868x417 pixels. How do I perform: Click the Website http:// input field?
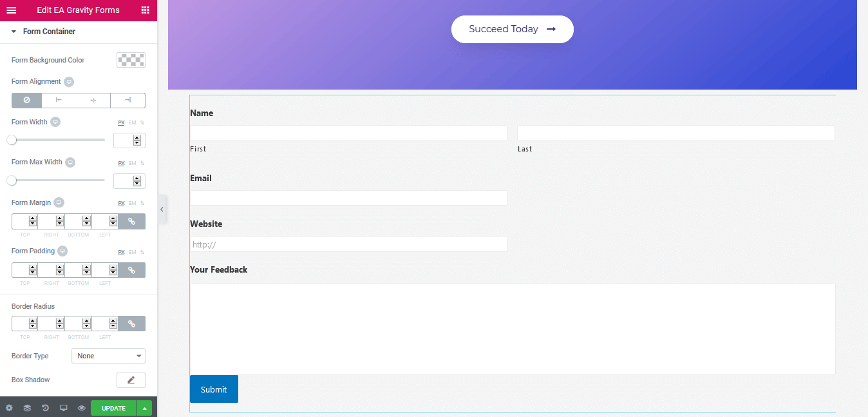[x=348, y=244]
